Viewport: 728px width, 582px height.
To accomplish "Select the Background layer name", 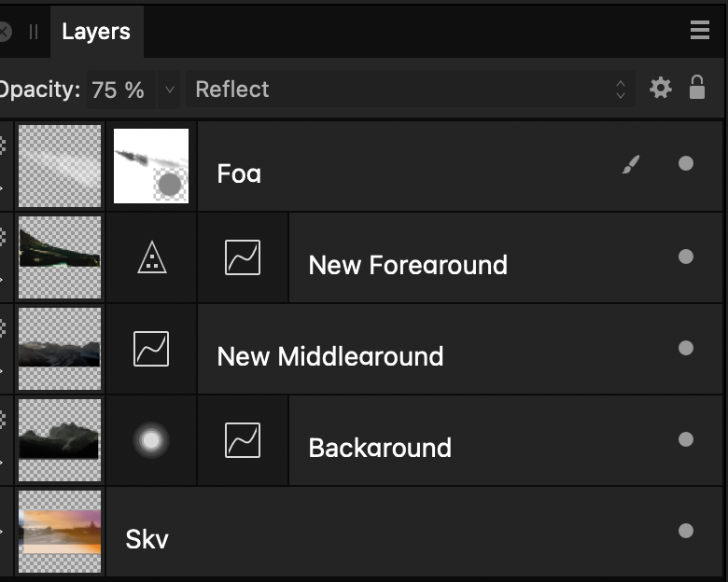I will click(380, 448).
